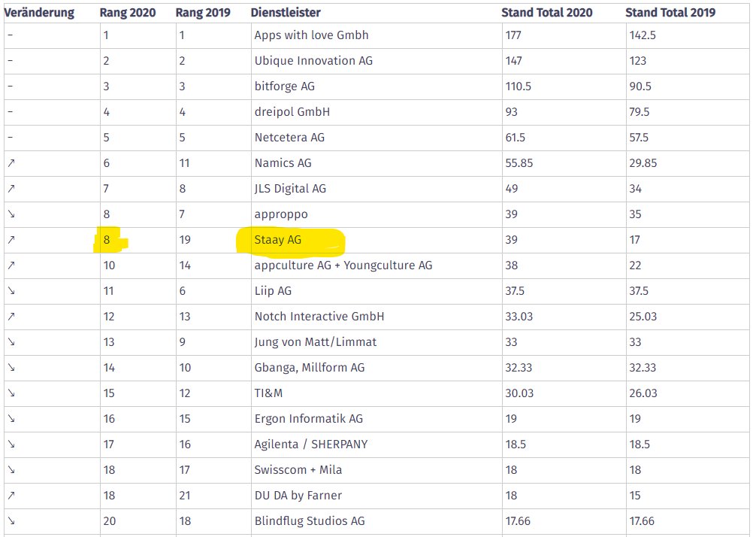Click the 'Stand Total 2020' header
Viewport: 756px width, 537px height.
pos(547,13)
